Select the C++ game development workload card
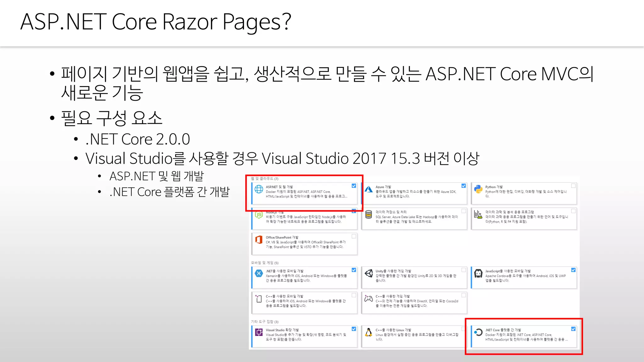The image size is (644, 362). click(414, 303)
